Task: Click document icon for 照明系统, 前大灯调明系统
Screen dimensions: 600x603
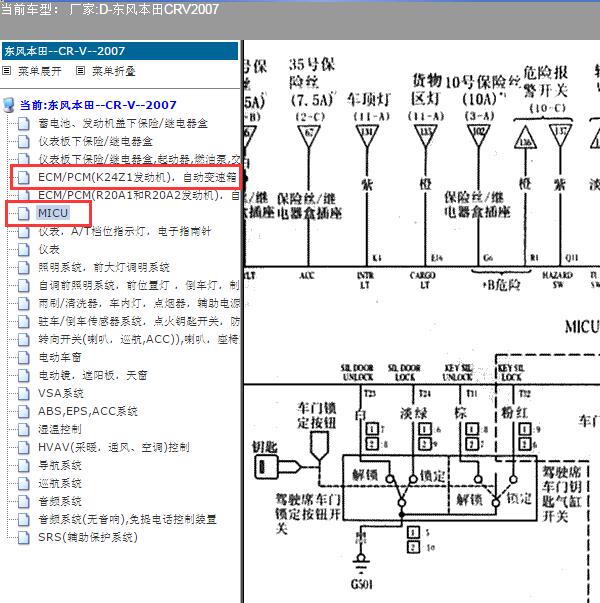Action: pos(23,267)
